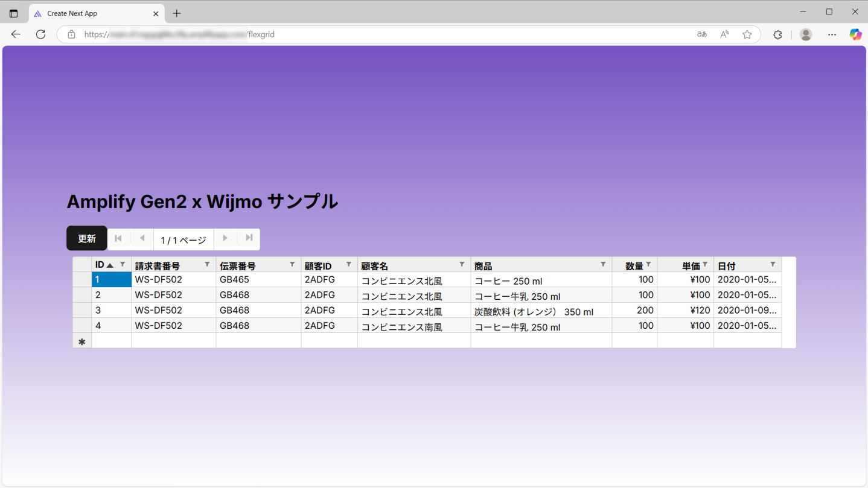The height and width of the screenshot is (488, 868).
Task: Select 炭酸飲料 (オレンジ) 350 ml cell
Action: [541, 311]
